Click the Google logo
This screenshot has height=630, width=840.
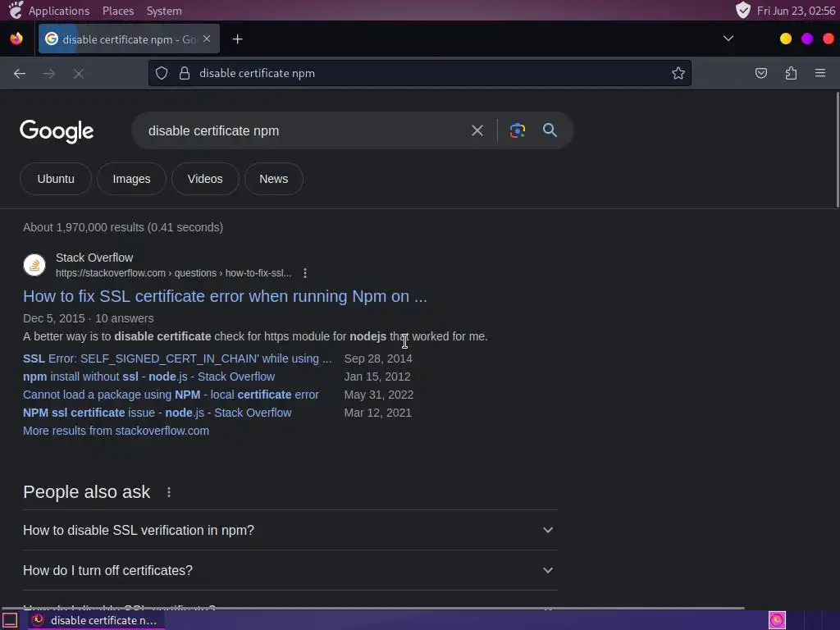[x=57, y=131]
